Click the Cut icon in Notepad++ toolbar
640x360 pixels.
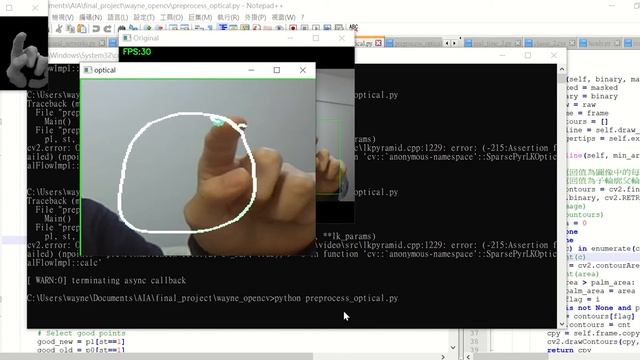(59, 29)
